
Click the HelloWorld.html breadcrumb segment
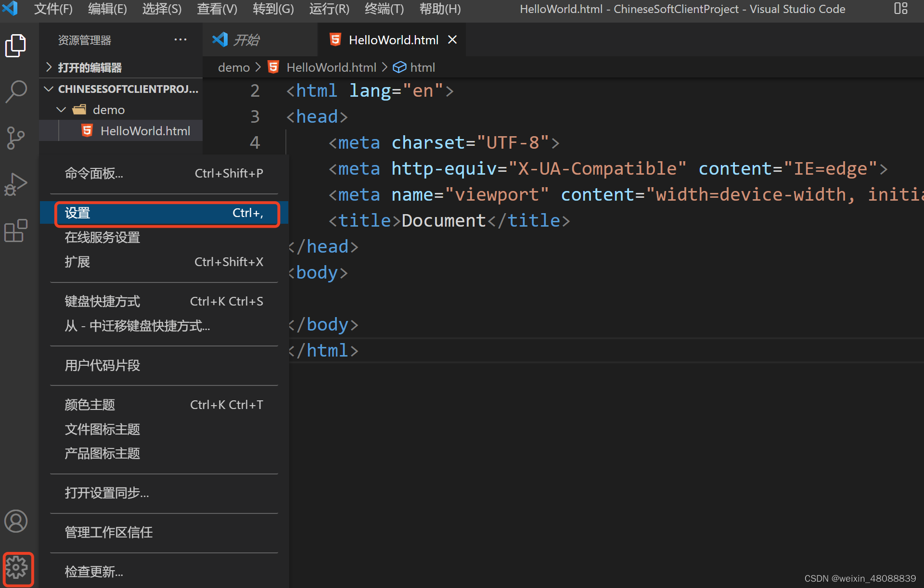tap(331, 67)
